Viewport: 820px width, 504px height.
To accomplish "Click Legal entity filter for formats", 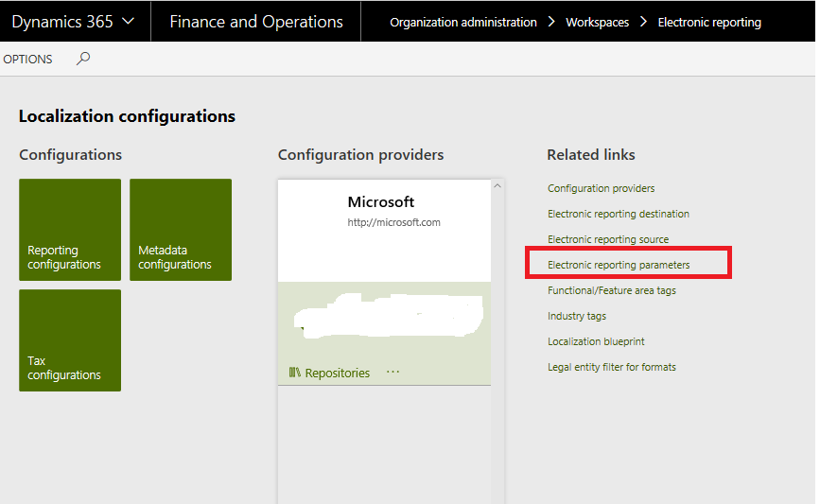I will tap(611, 367).
